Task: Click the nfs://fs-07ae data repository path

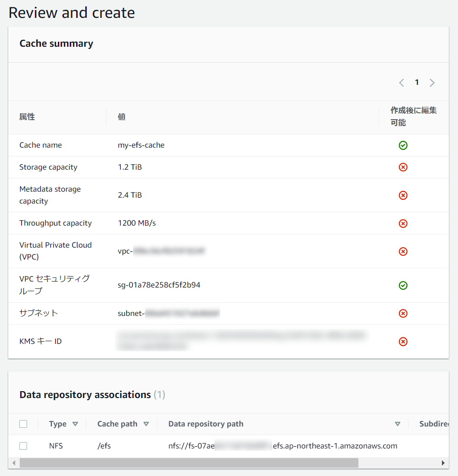Action: click(283, 446)
